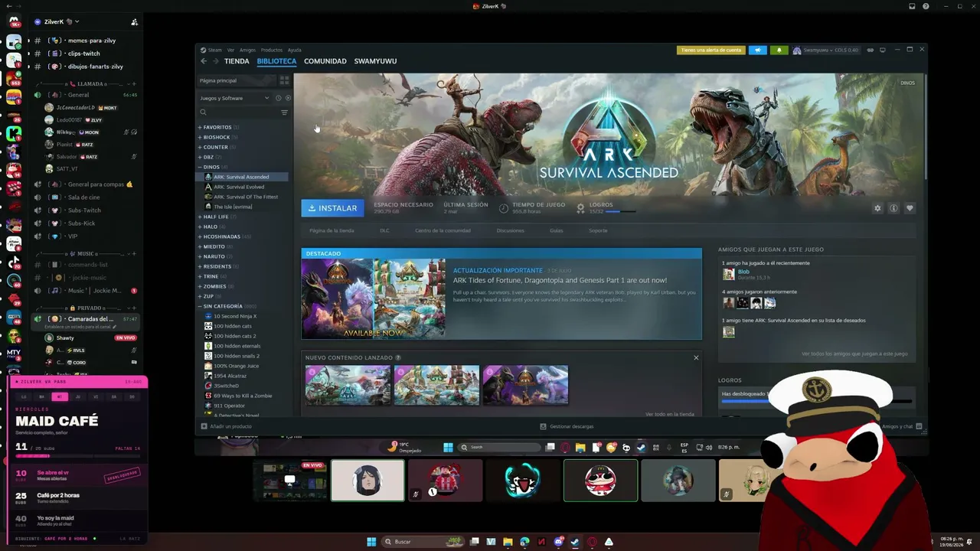Open Página de la tienda link

pyautogui.click(x=332, y=230)
